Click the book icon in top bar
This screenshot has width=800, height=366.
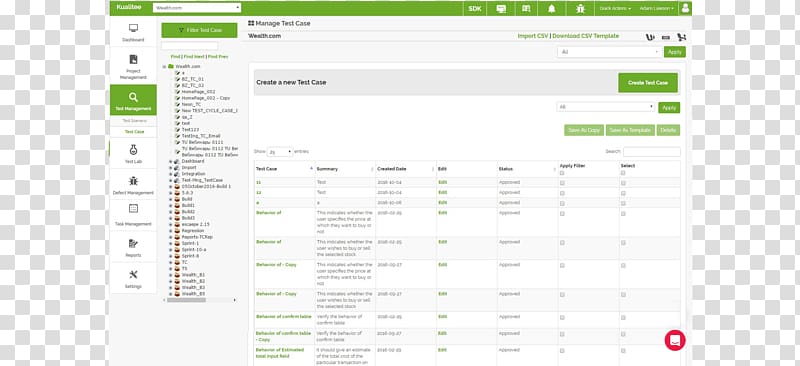[526, 8]
